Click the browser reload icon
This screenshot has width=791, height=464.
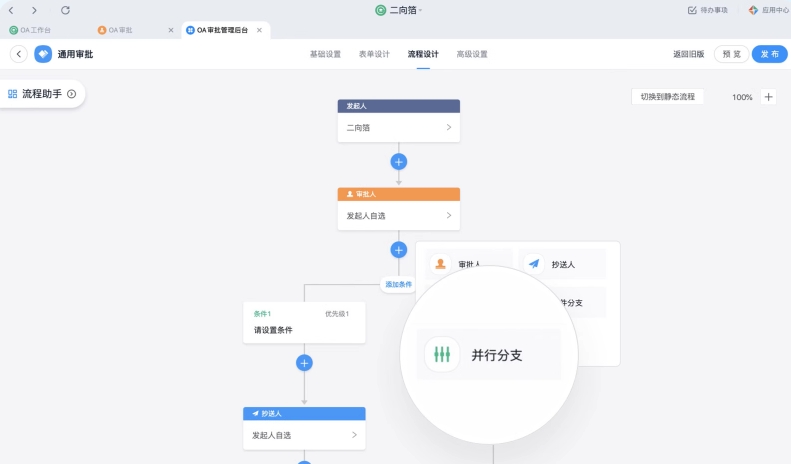click(x=65, y=10)
